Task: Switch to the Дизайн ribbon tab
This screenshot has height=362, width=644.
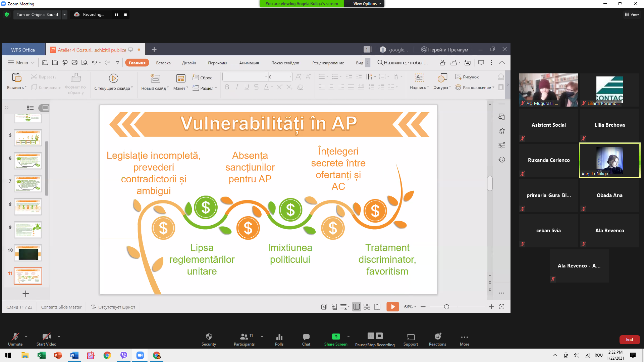Action: pos(189,63)
